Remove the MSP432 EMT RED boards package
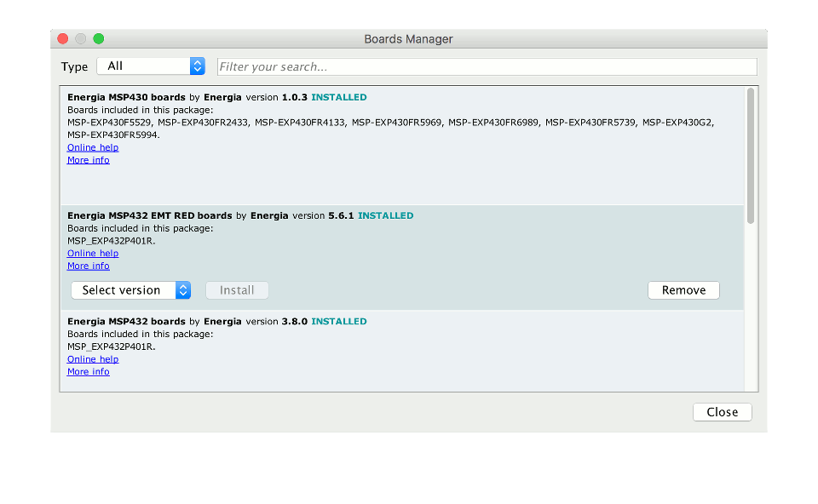 coord(683,290)
